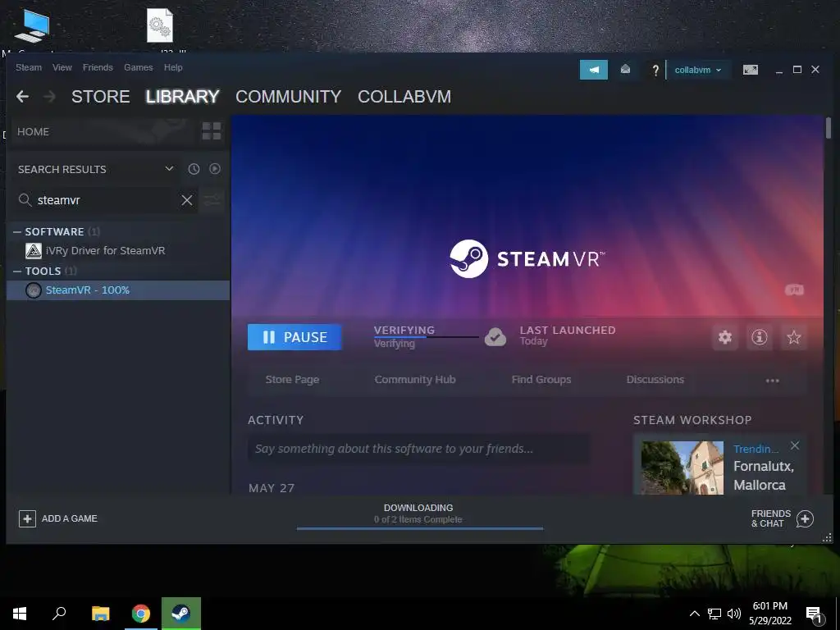The height and width of the screenshot is (630, 840).
Task: Select iVRy Driver for SteamVR
Action: 118,251
